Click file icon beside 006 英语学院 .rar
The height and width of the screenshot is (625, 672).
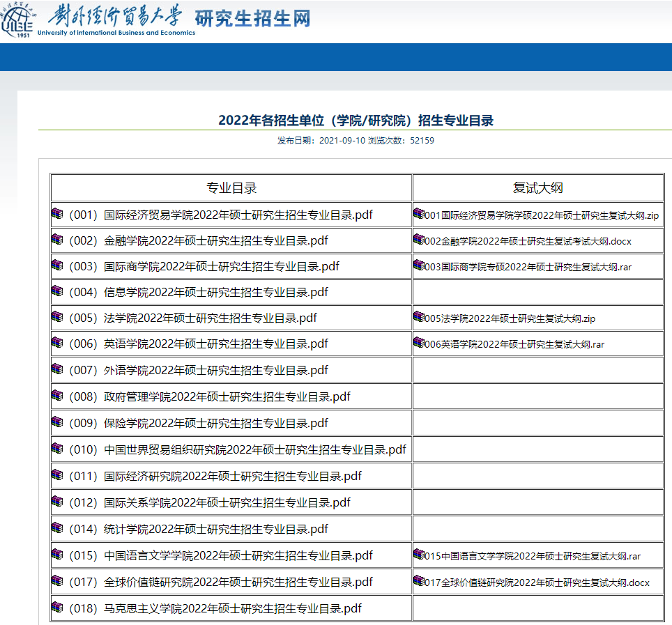419,342
